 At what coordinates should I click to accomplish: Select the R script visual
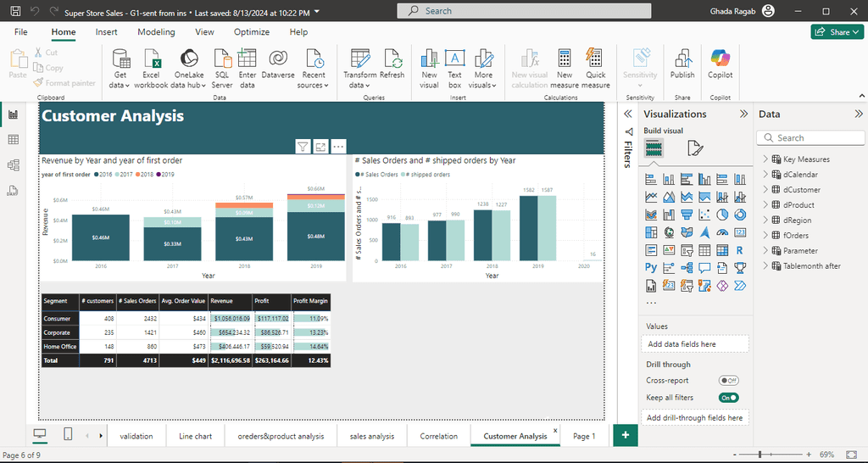click(x=739, y=250)
